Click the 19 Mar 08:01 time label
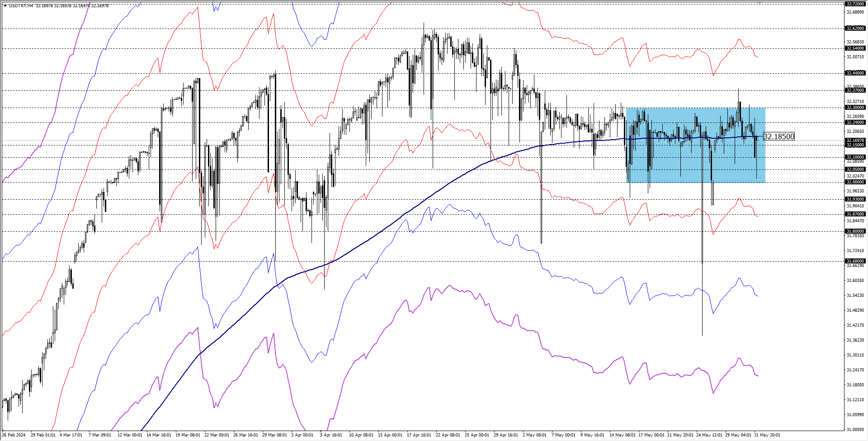The image size is (868, 441). click(x=188, y=435)
